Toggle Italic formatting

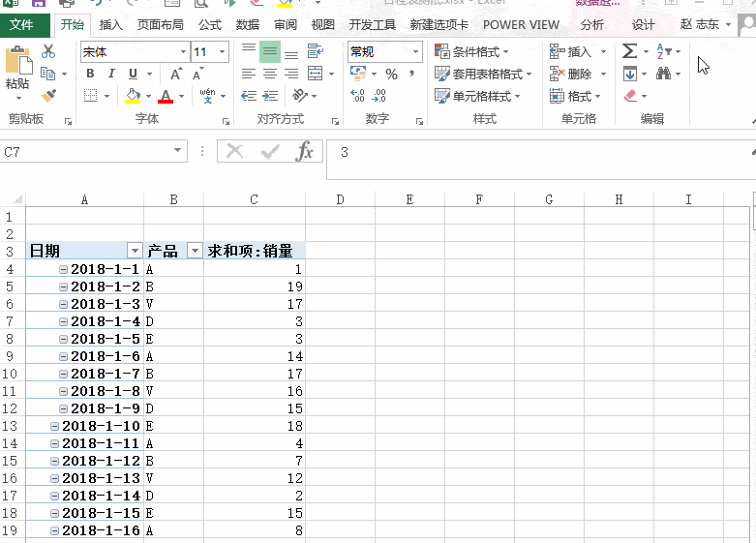coord(111,74)
